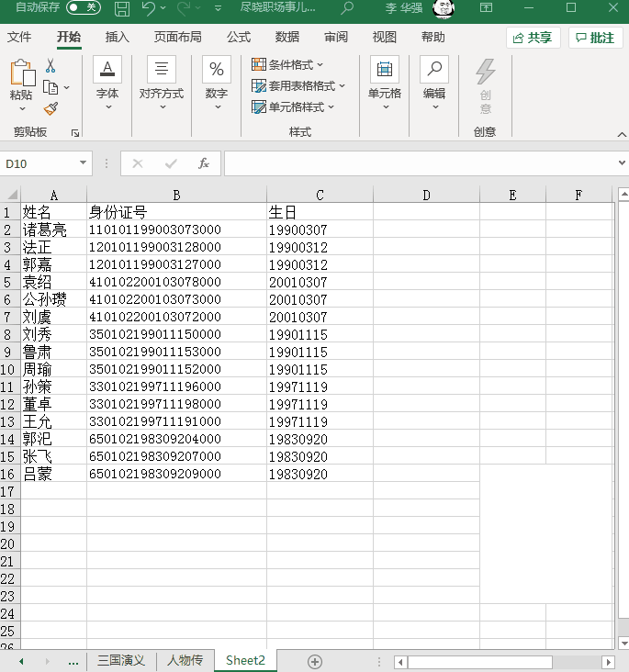Viewport: 629px width, 672px height.
Task: Open the 数字 number format group button
Action: tap(217, 84)
